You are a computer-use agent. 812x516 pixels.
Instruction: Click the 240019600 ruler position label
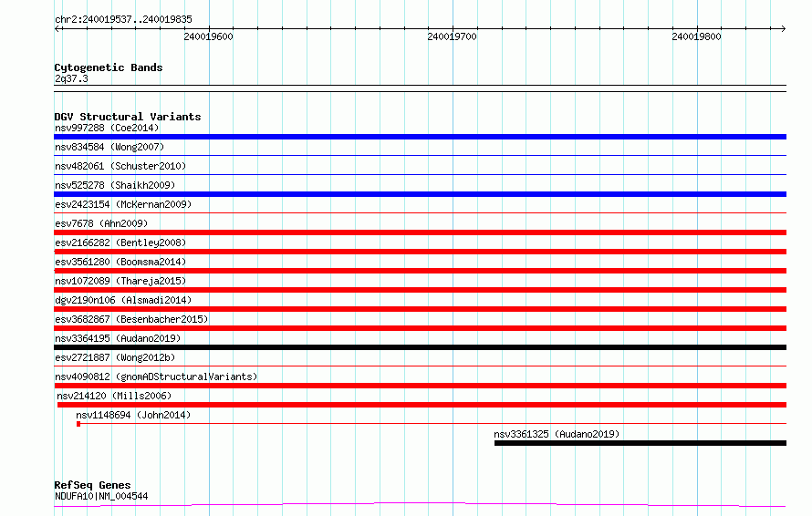click(x=208, y=36)
